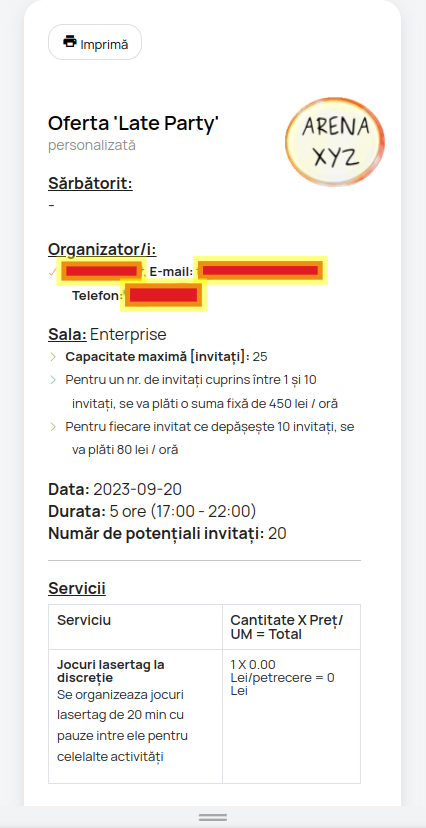Click the ARENA XYZ logo
The width and height of the screenshot is (426, 828).
click(x=335, y=142)
